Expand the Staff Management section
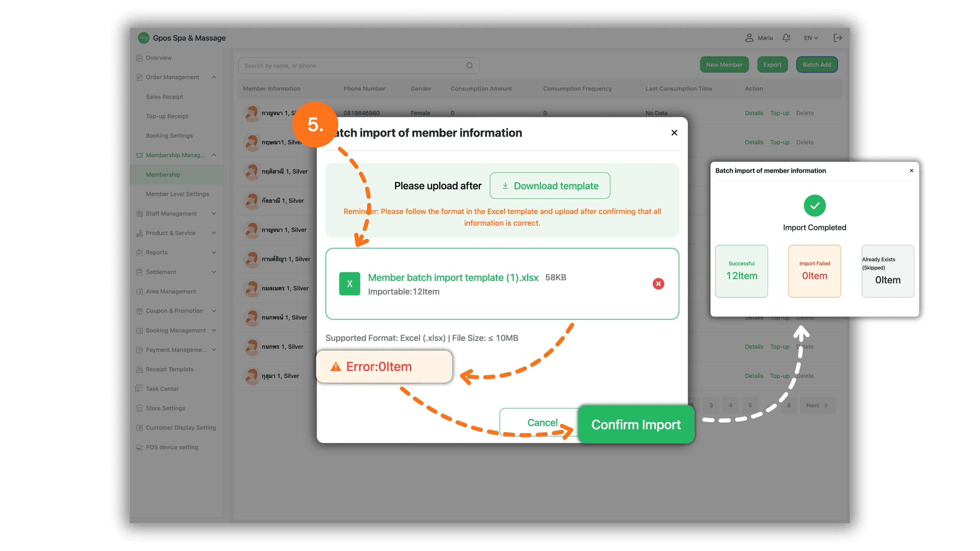Screen dimensions: 980x551 (214, 213)
